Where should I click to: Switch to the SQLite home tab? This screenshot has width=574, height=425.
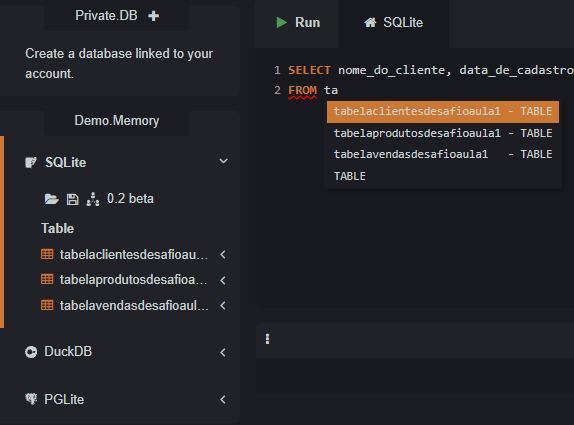coord(394,23)
